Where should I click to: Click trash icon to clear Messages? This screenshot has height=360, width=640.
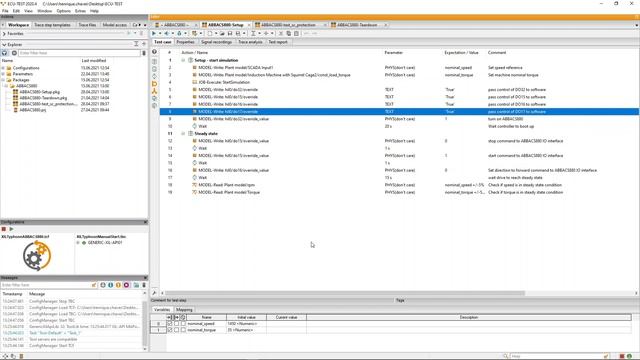(144, 285)
